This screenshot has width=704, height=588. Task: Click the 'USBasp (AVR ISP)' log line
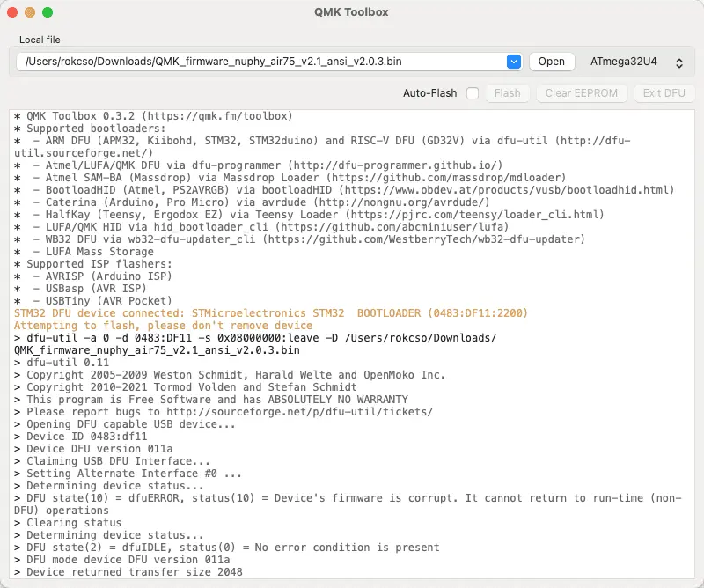click(x=80, y=289)
